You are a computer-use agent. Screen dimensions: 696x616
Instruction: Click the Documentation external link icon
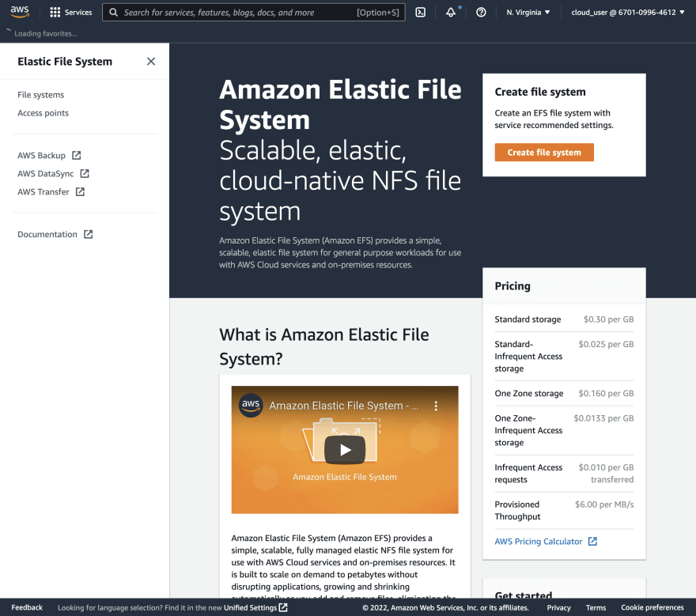click(89, 234)
